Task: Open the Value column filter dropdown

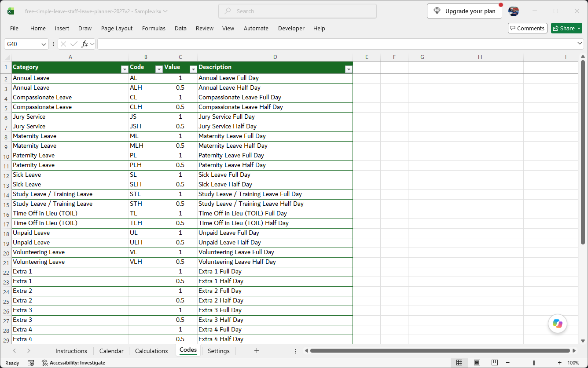Action: 193,69
